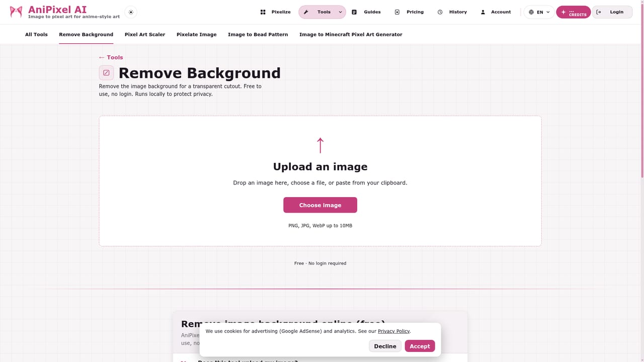
Task: Click the "Free · No login required" text
Action: pyautogui.click(x=320, y=263)
